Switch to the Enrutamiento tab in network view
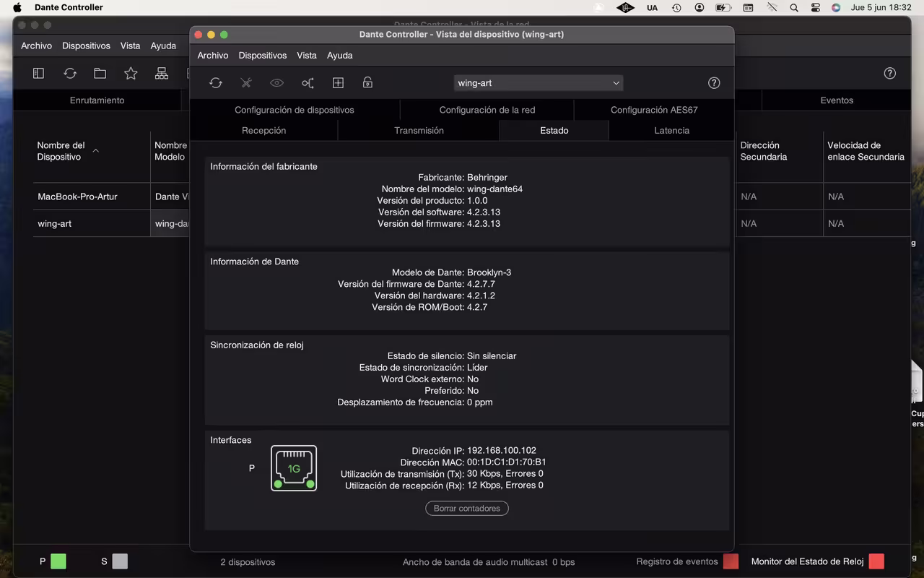Image resolution: width=924 pixels, height=578 pixels. coord(97,100)
